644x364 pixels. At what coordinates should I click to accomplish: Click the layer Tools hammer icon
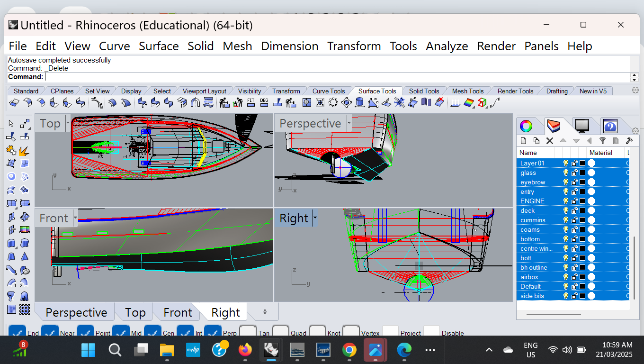[x=629, y=141]
